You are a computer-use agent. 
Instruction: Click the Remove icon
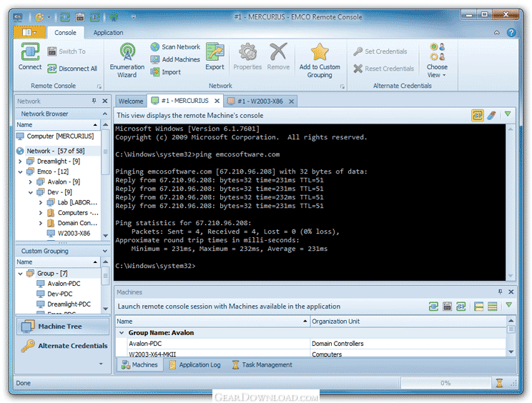tap(278, 51)
